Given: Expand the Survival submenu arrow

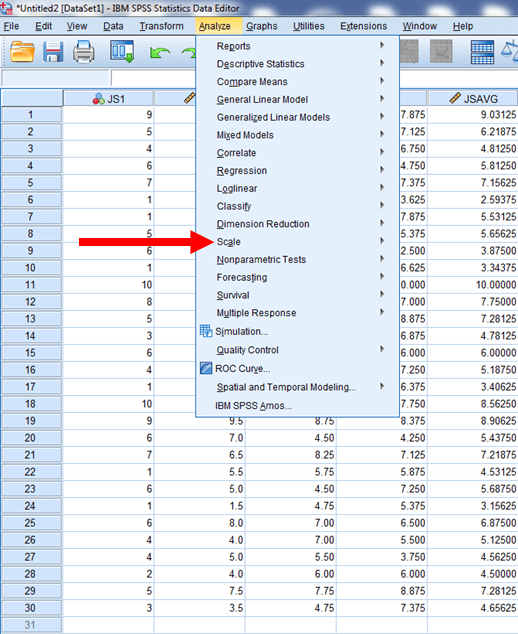Looking at the screenshot, I should coord(382,294).
